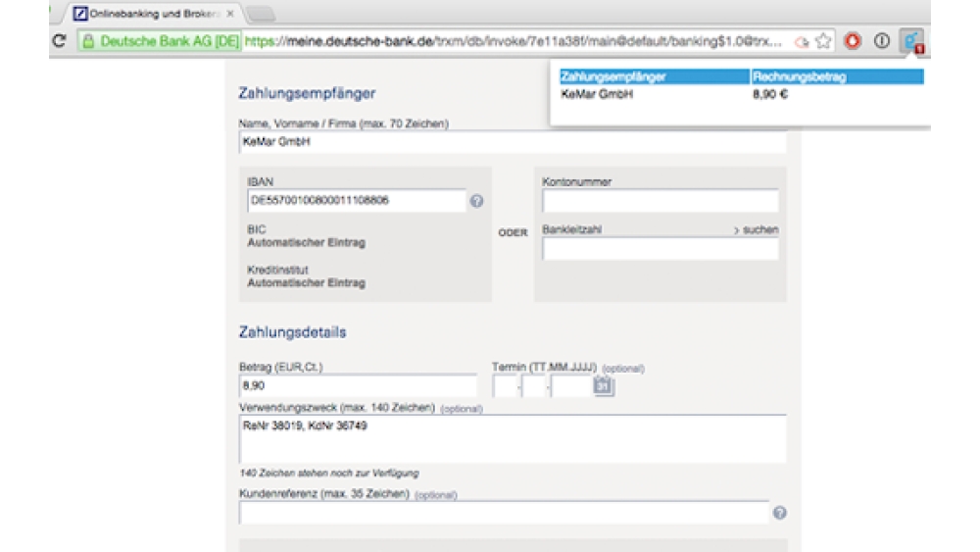The image size is (980, 552).
Task: Click the Zahlungsempfänger section heading on form
Action: tap(307, 93)
